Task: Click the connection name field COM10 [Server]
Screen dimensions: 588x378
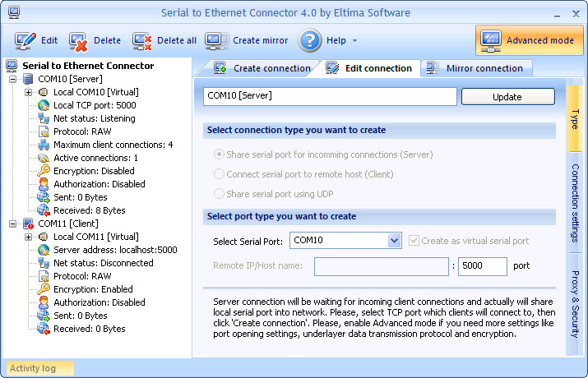Action: [x=330, y=97]
